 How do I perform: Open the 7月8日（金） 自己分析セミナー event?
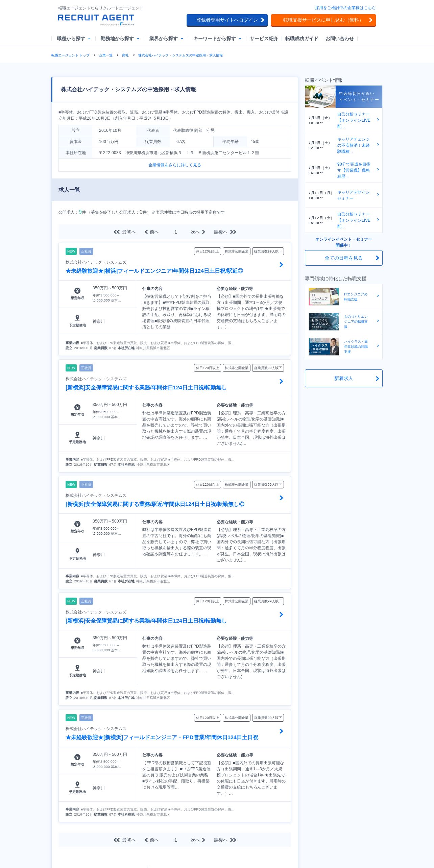click(x=344, y=120)
